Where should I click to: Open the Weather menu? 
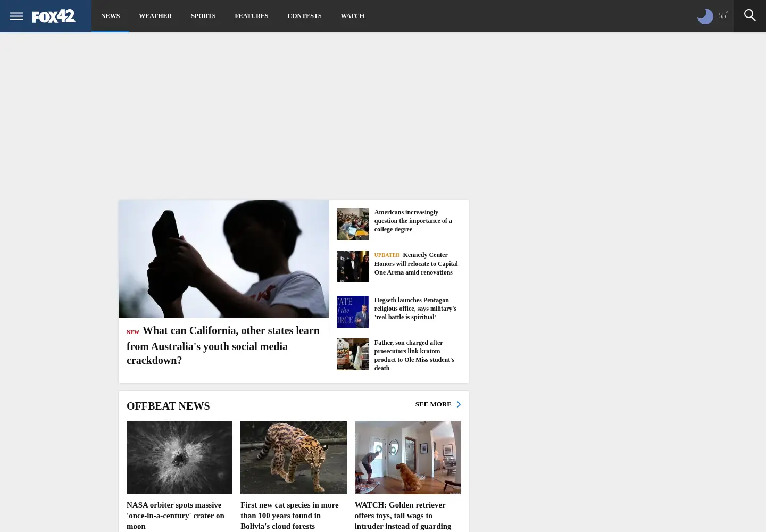tap(155, 16)
